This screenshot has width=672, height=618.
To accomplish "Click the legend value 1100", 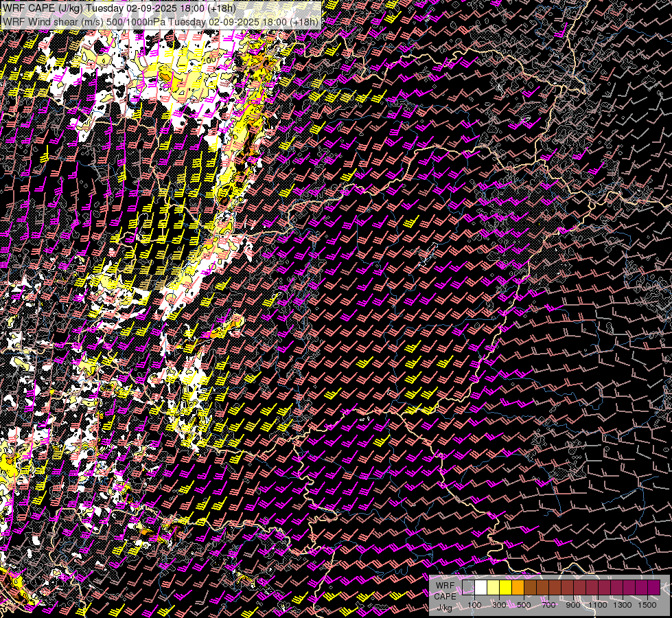I will pyautogui.click(x=598, y=605).
